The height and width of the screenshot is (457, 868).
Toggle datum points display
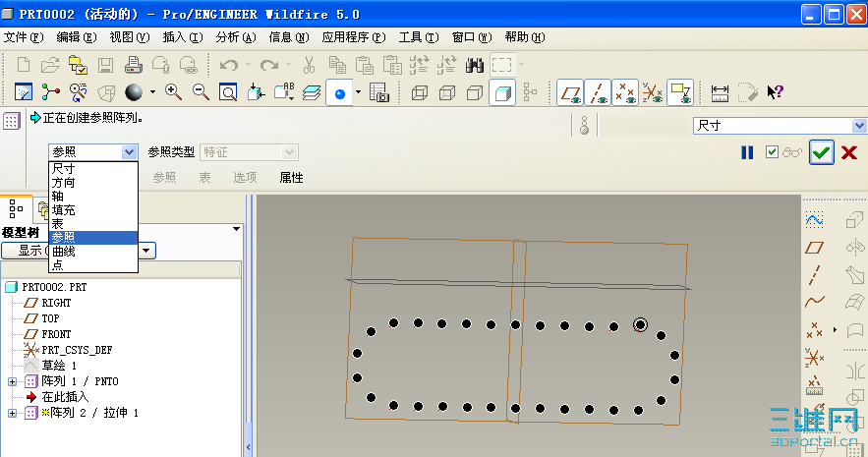pyautogui.click(x=625, y=92)
